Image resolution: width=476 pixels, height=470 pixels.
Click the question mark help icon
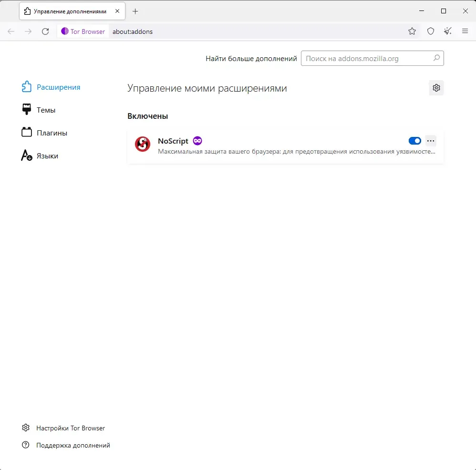click(26, 445)
